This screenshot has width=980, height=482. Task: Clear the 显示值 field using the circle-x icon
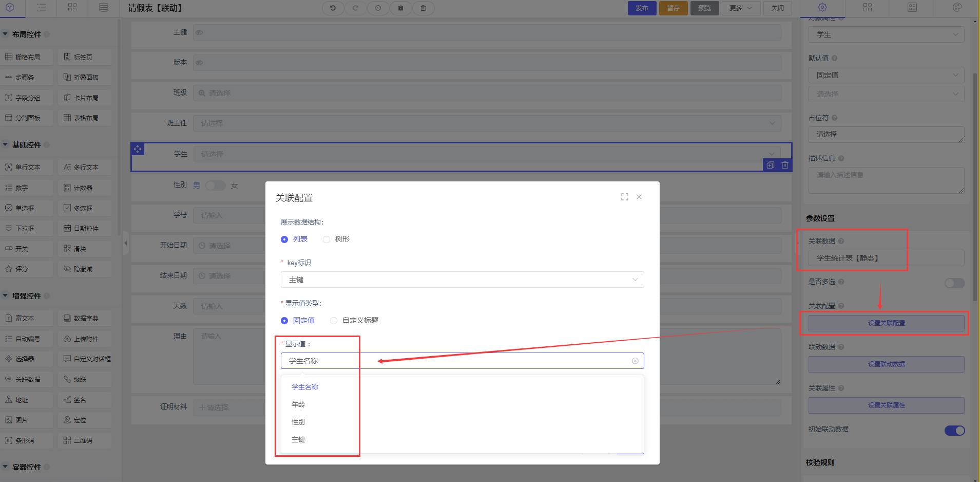635,361
